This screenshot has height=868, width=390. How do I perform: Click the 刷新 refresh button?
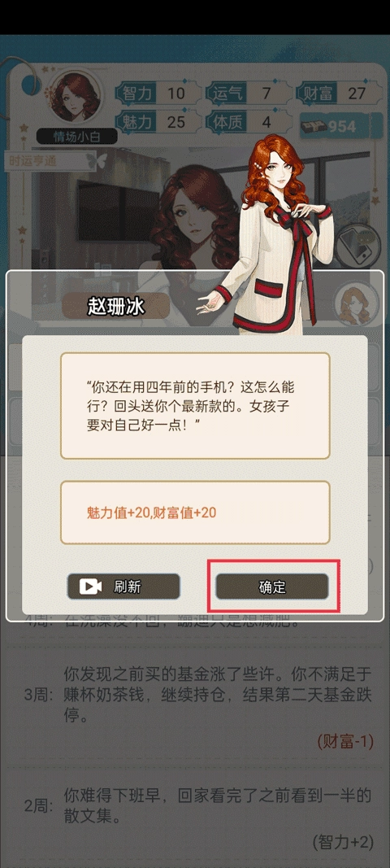(123, 587)
